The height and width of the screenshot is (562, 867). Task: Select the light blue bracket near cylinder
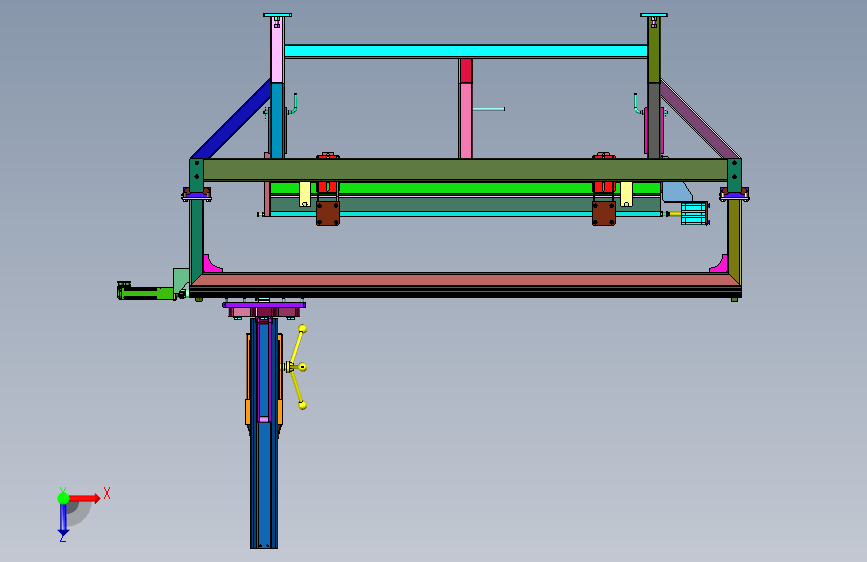pyautogui.click(x=676, y=192)
